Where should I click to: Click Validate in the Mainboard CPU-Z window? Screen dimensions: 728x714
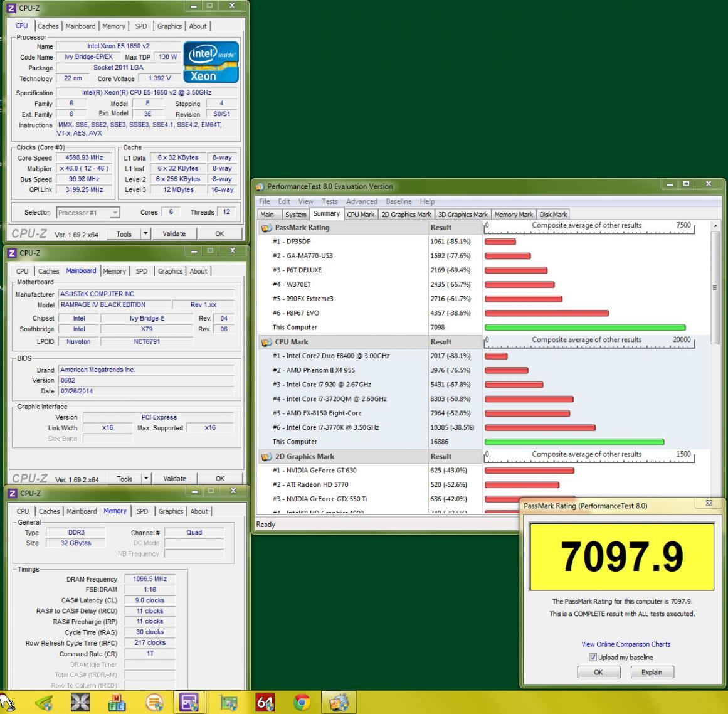tap(174, 479)
